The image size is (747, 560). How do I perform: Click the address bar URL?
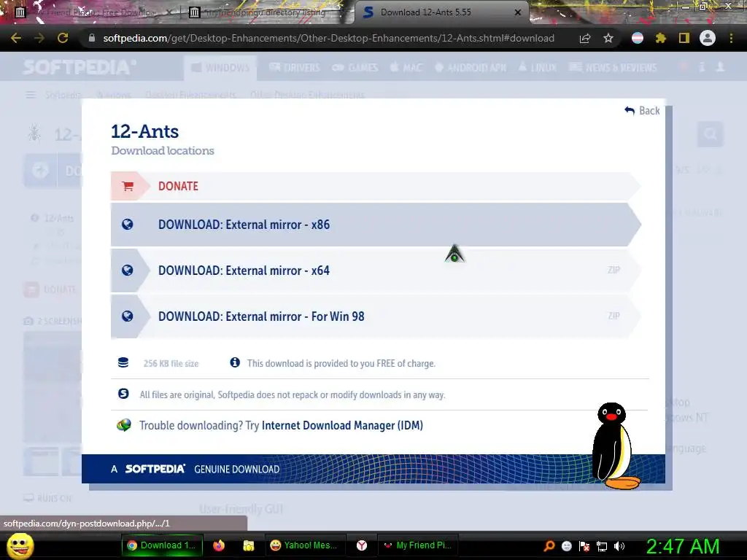click(x=328, y=38)
